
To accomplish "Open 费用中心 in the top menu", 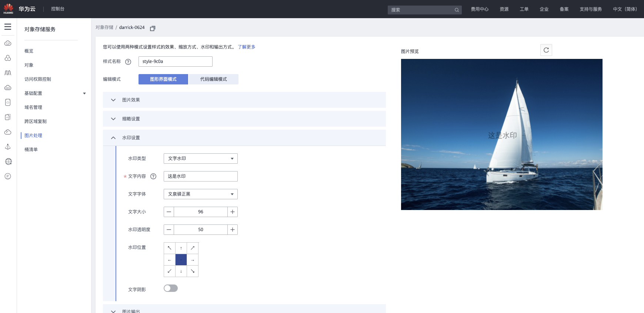I will pos(480,9).
